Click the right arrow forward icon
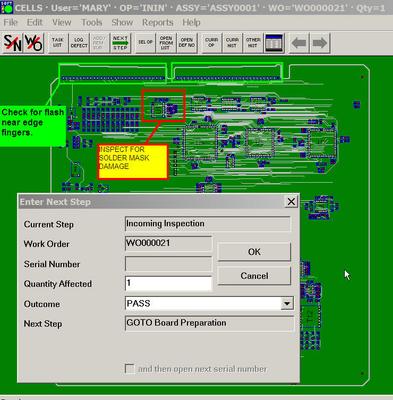This screenshot has height=400, width=393. (x=320, y=43)
